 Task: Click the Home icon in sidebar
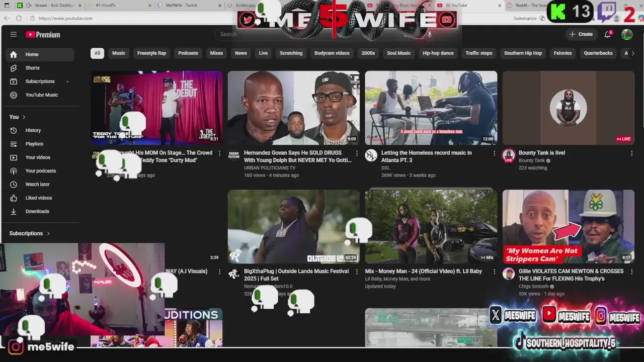coord(14,54)
